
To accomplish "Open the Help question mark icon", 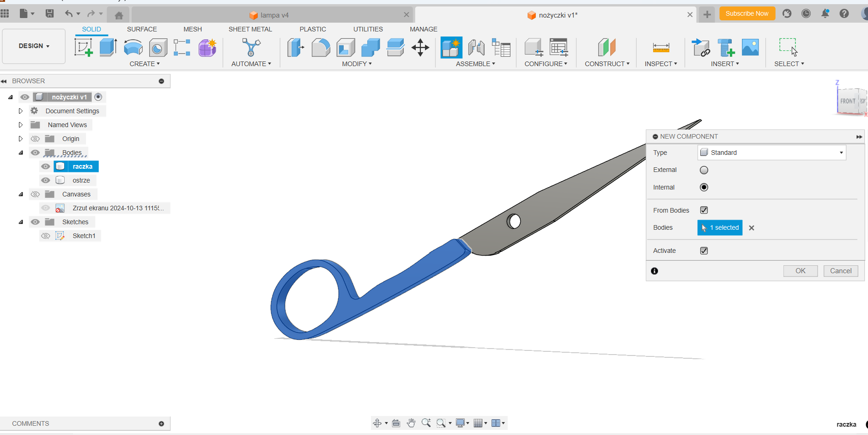I will pos(844,13).
